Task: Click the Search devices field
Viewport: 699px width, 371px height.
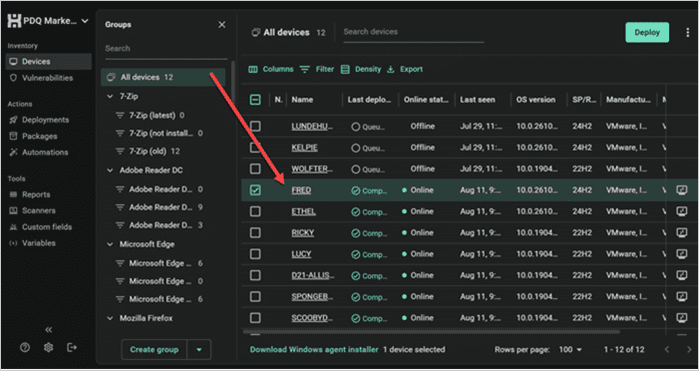Action: (x=413, y=32)
